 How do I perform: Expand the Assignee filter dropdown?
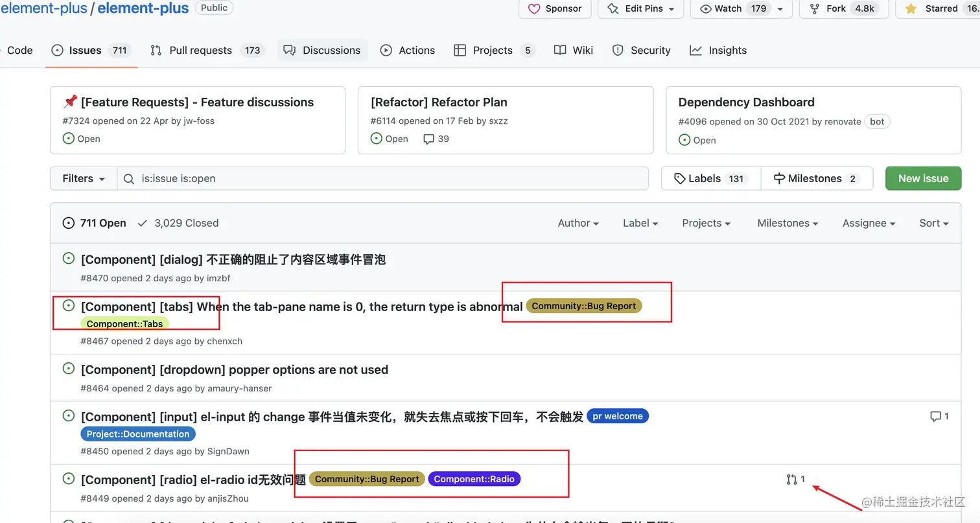(869, 223)
